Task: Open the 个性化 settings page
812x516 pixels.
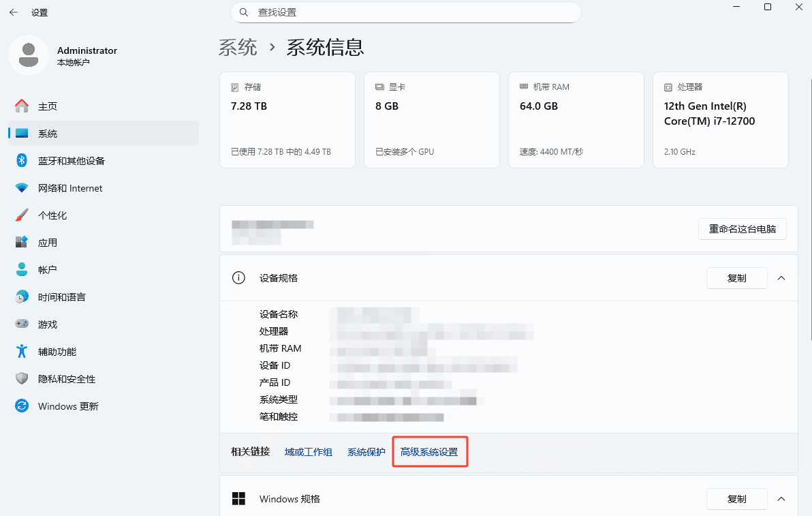Action: [104, 215]
